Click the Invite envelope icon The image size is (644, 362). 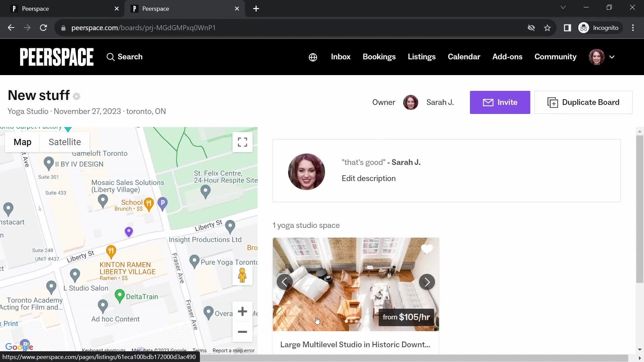pos(487,102)
